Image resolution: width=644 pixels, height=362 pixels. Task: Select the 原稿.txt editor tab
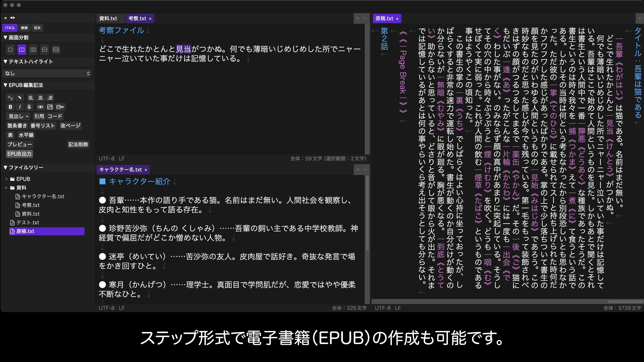click(384, 18)
